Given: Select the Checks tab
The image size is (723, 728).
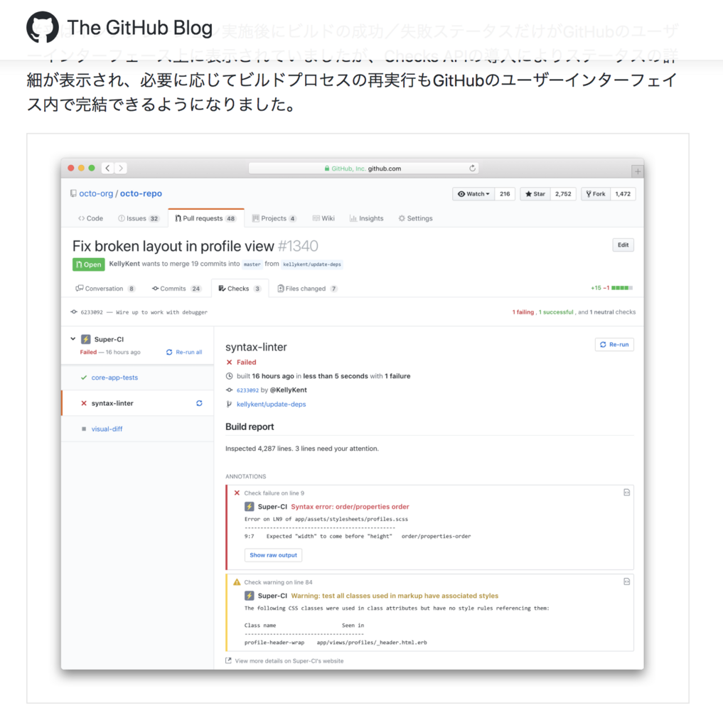Looking at the screenshot, I should click(240, 289).
